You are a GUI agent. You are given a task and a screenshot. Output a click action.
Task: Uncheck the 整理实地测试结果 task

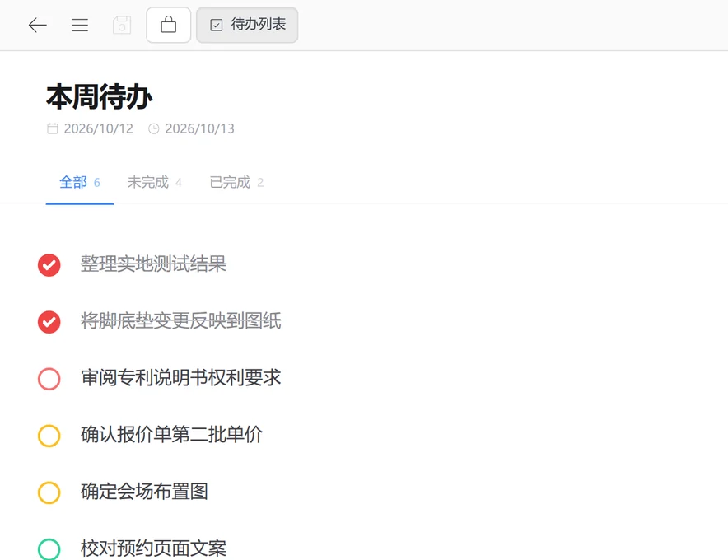pyautogui.click(x=49, y=265)
